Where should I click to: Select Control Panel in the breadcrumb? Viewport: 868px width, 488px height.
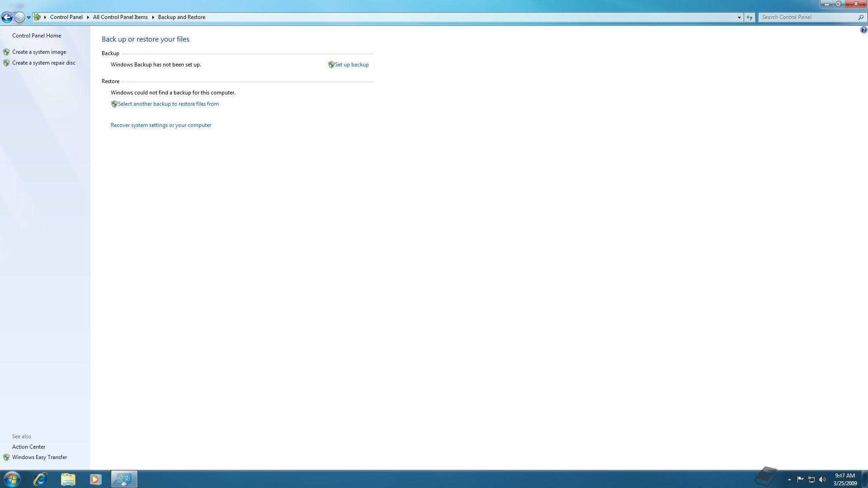point(66,17)
